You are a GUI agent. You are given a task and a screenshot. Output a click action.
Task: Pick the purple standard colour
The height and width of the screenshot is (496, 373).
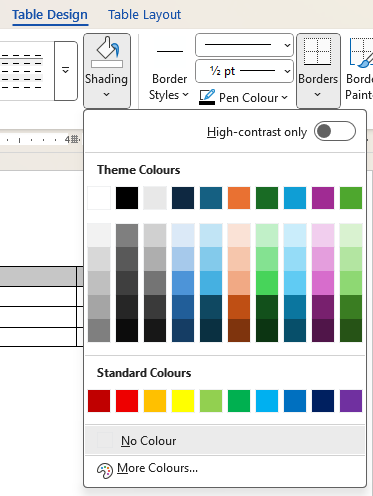pyautogui.click(x=351, y=401)
